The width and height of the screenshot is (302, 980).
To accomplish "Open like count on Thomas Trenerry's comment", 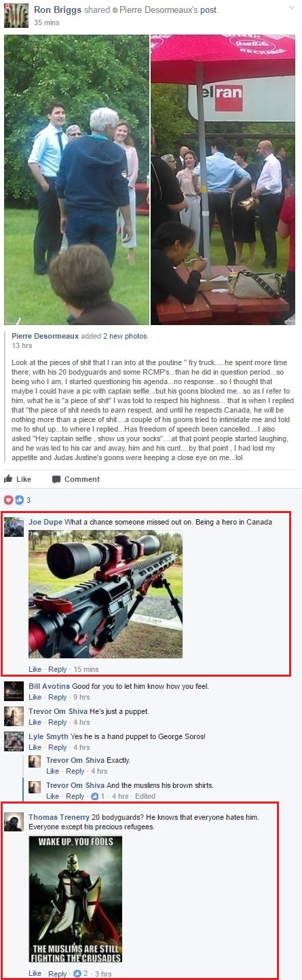I will [x=80, y=974].
